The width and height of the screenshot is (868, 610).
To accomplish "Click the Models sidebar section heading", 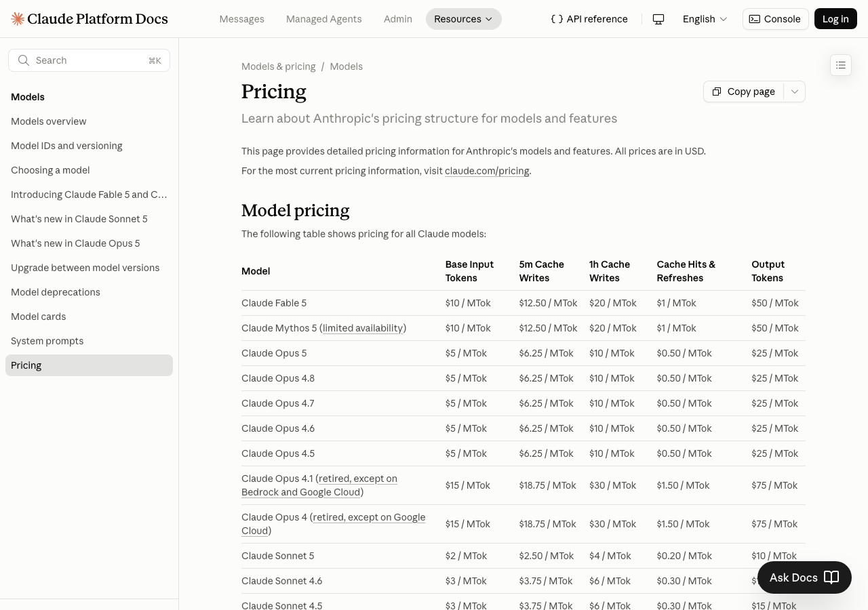I will click(28, 97).
